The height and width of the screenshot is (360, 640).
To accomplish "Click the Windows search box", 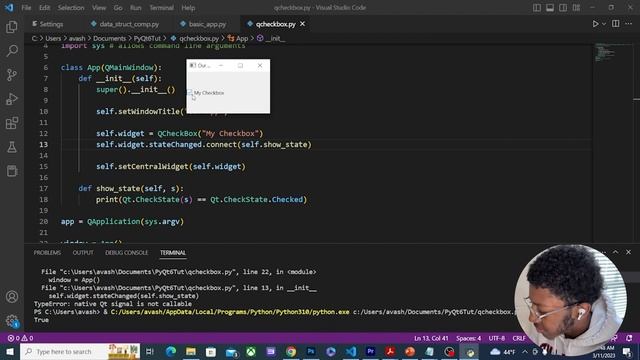I will [80, 351].
